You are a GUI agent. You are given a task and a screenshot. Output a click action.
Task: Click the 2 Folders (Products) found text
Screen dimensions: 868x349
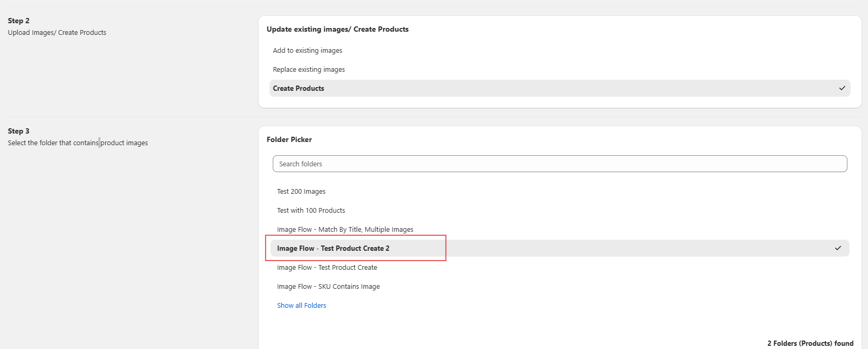click(x=810, y=343)
